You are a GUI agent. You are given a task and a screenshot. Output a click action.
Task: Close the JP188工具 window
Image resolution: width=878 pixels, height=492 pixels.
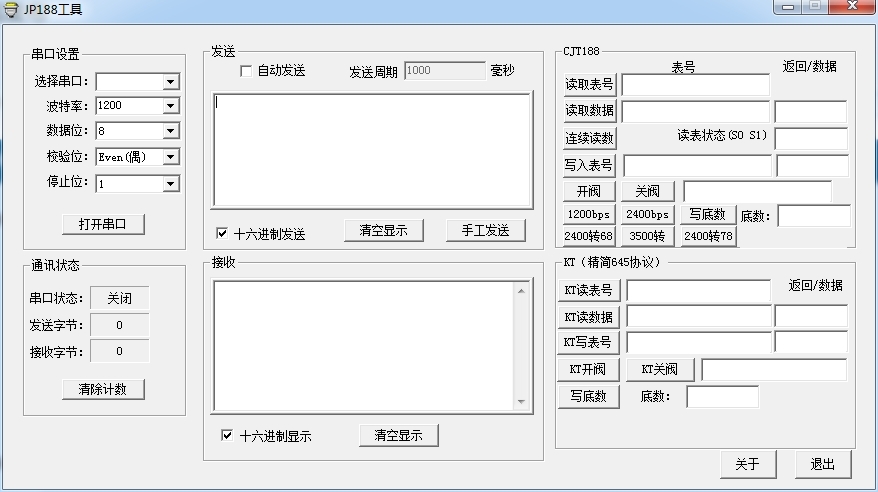[852, 7]
